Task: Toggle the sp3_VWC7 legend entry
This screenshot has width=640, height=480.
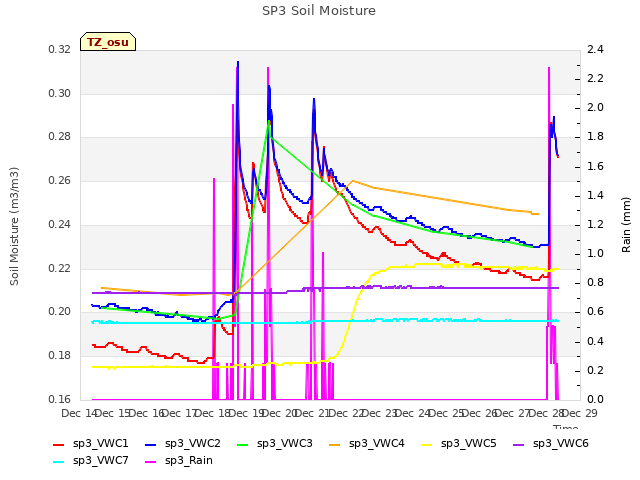Action: [91, 461]
